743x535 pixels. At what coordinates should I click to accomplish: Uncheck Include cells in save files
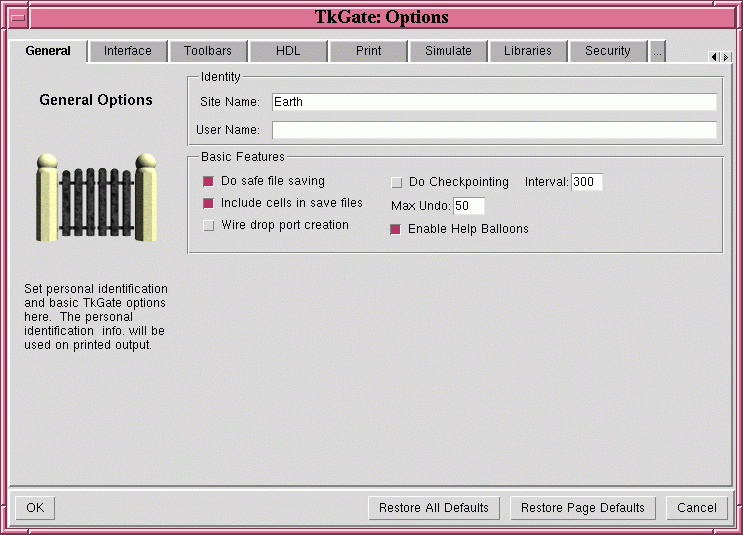click(x=209, y=204)
